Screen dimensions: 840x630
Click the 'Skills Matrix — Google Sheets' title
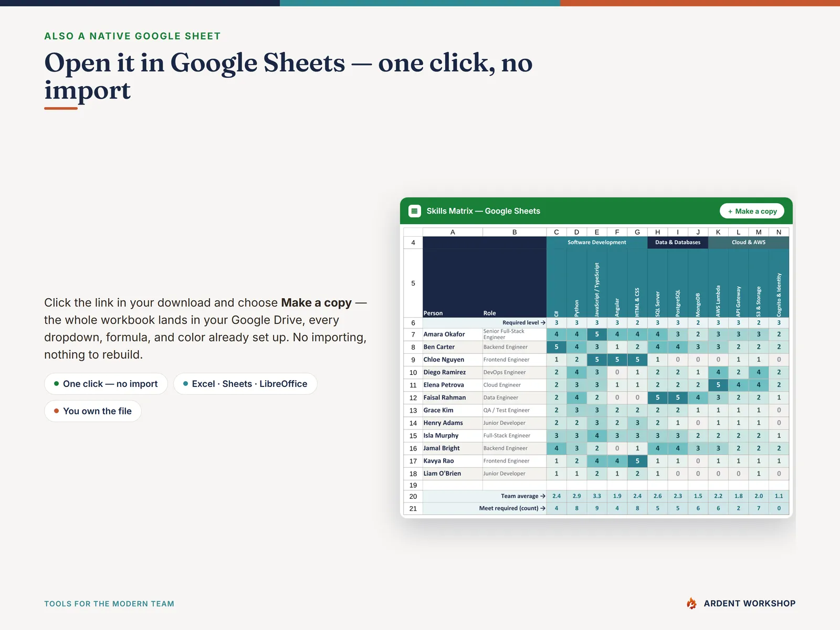pyautogui.click(x=484, y=211)
